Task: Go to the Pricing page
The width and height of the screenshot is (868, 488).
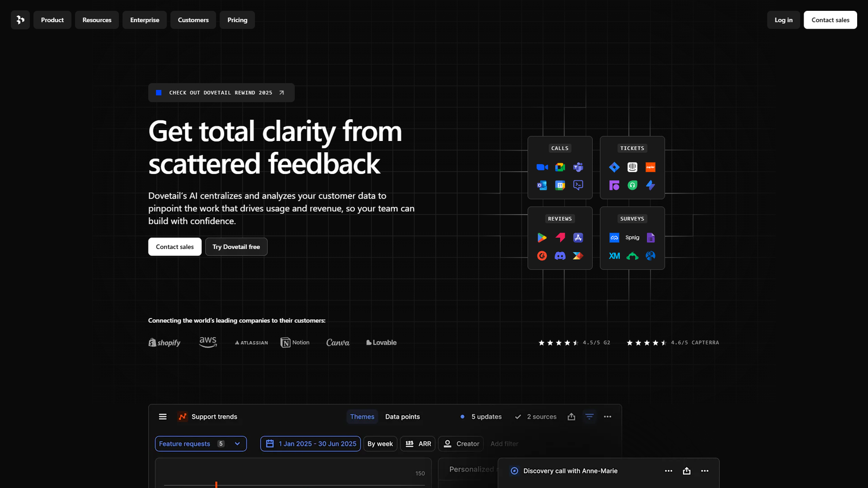Action: [237, 20]
